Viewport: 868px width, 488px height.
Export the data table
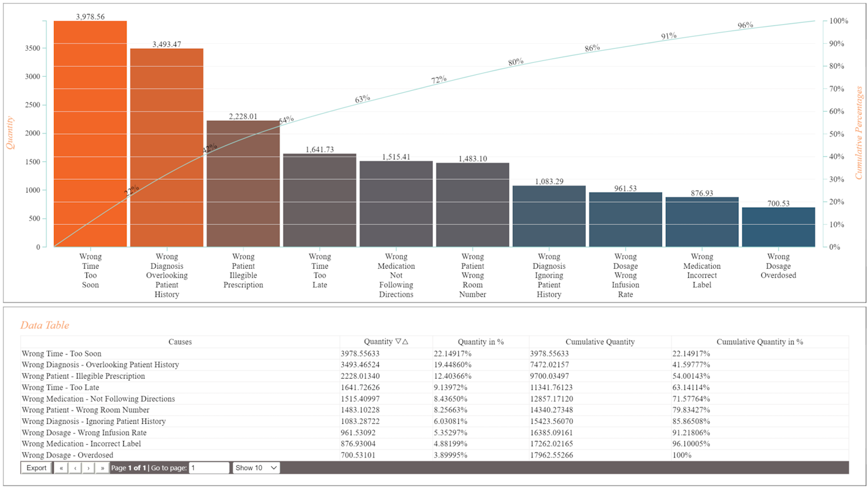pyautogui.click(x=36, y=468)
